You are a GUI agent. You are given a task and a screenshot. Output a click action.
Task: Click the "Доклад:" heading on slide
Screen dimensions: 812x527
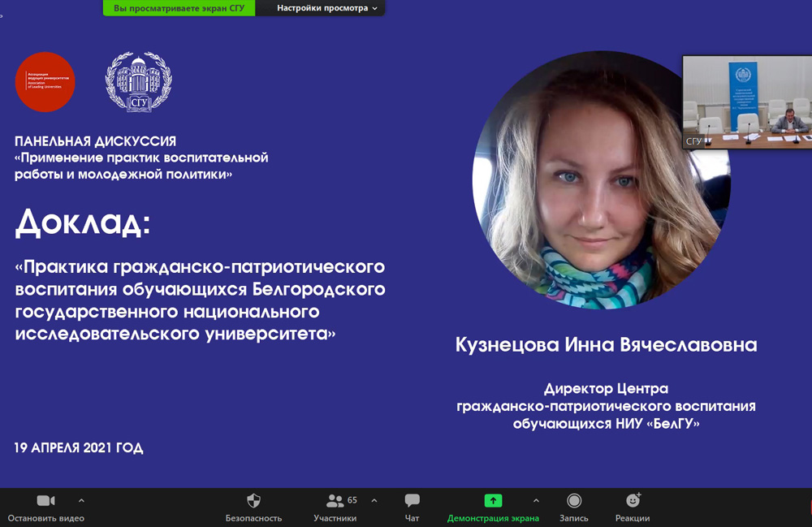pyautogui.click(x=83, y=222)
